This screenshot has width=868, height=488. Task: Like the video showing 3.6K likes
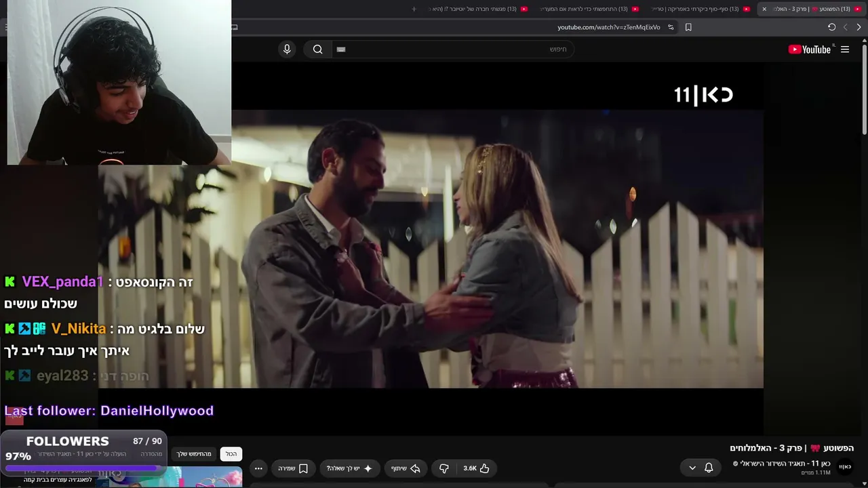pos(477,468)
